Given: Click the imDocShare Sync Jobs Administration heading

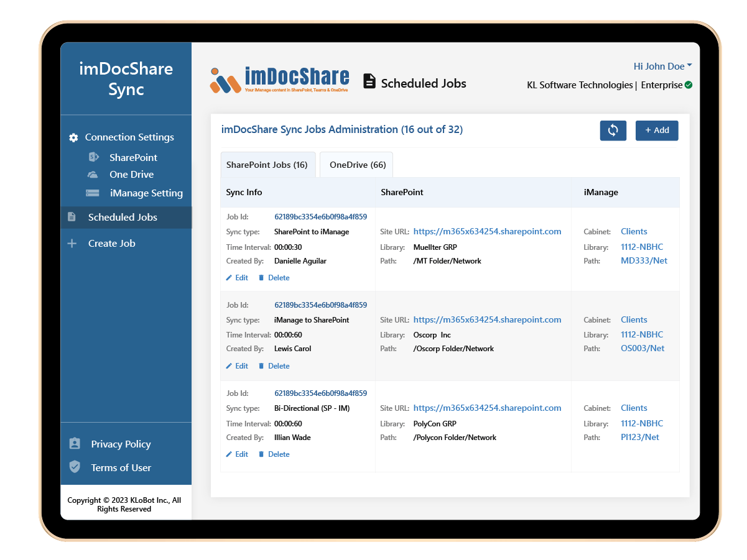Looking at the screenshot, I should point(342,129).
